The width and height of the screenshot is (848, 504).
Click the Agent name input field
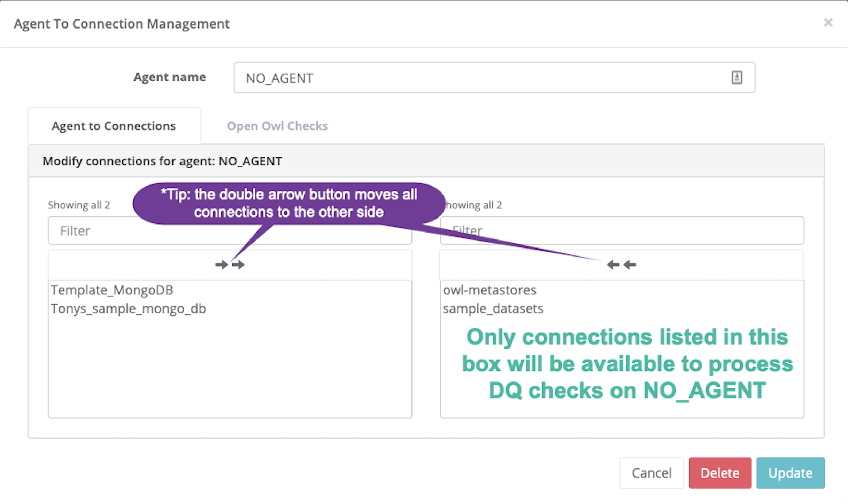click(494, 78)
